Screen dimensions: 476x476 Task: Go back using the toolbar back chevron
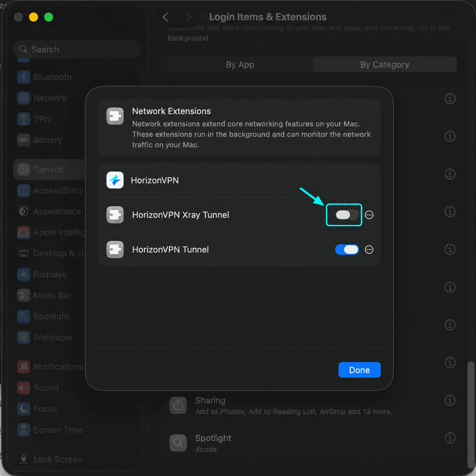[x=165, y=17]
